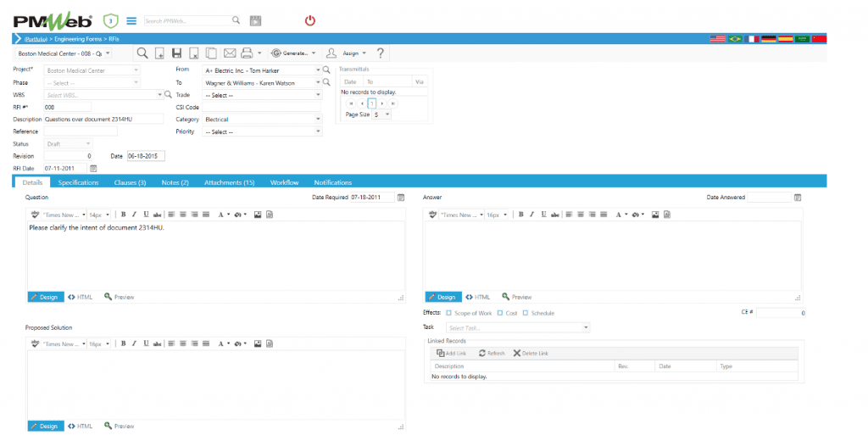Screen dimensions: 868x441
Task: Check the Schedule effect checkbox
Action: [526, 313]
